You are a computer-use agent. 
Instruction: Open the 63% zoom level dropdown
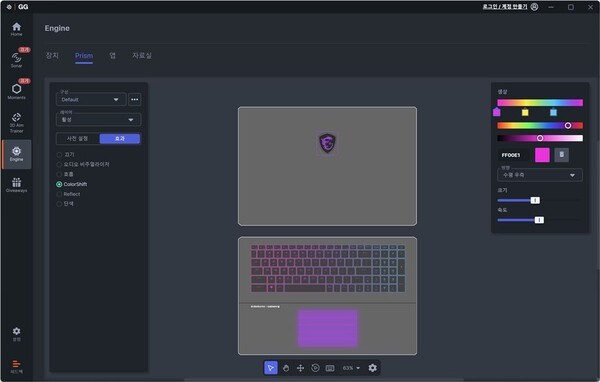click(x=351, y=368)
